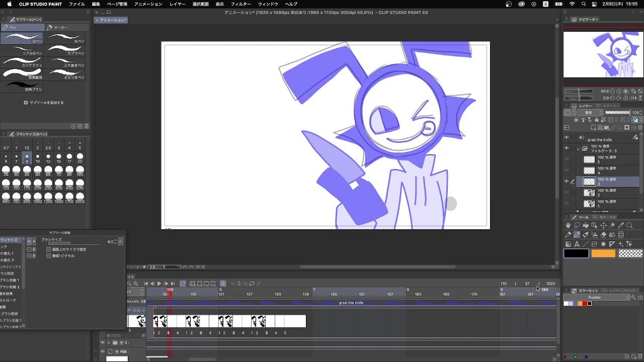Open the ファイル menu
This screenshot has height=362, width=644.
(77, 4)
